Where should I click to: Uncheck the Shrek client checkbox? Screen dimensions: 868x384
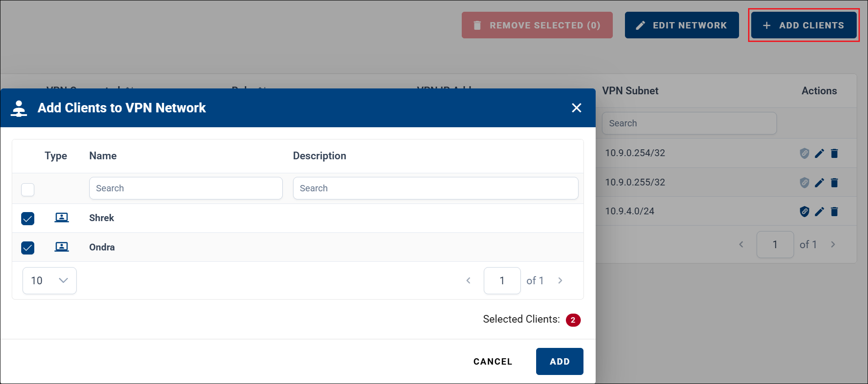(x=28, y=218)
